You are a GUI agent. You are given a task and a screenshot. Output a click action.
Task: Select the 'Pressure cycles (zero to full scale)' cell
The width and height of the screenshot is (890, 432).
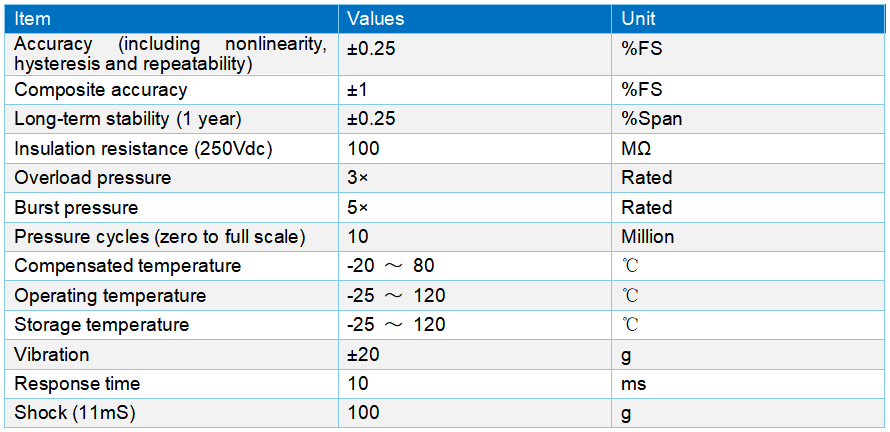pyautogui.click(x=159, y=237)
